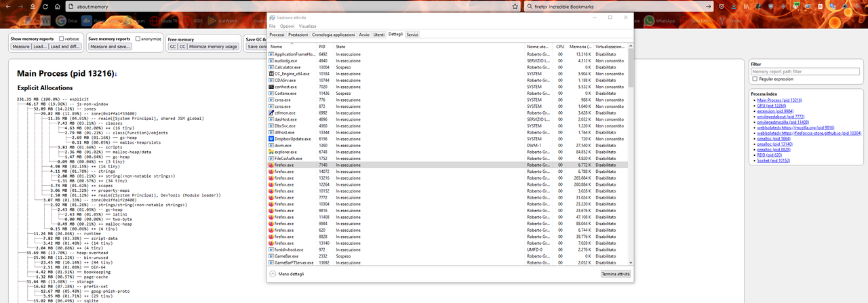This screenshot has height=303, width=868.
Task: Select firefox.exe icon with PID 13216
Action: click(x=271, y=178)
